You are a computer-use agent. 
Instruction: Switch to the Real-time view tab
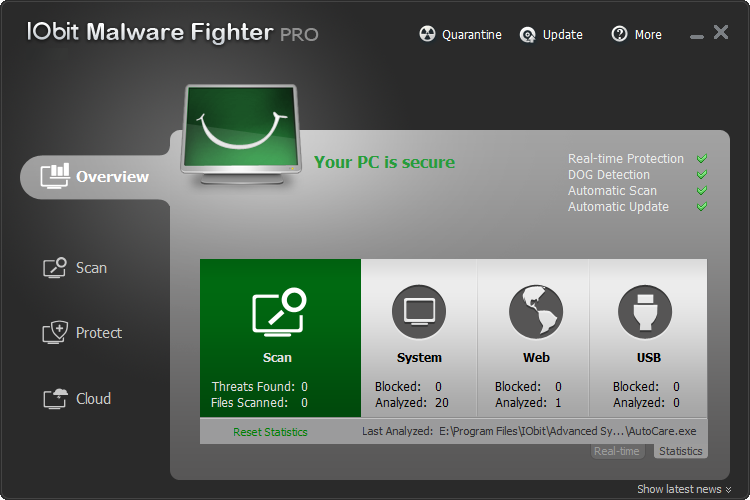[x=617, y=452]
